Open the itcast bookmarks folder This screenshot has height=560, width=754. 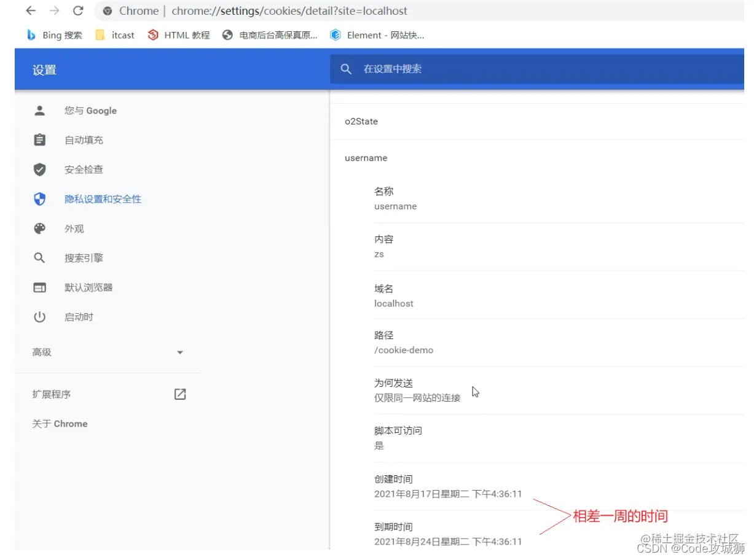(x=114, y=35)
